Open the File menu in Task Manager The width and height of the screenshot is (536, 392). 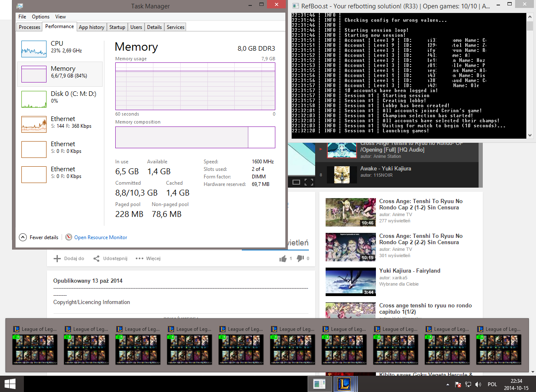point(22,17)
